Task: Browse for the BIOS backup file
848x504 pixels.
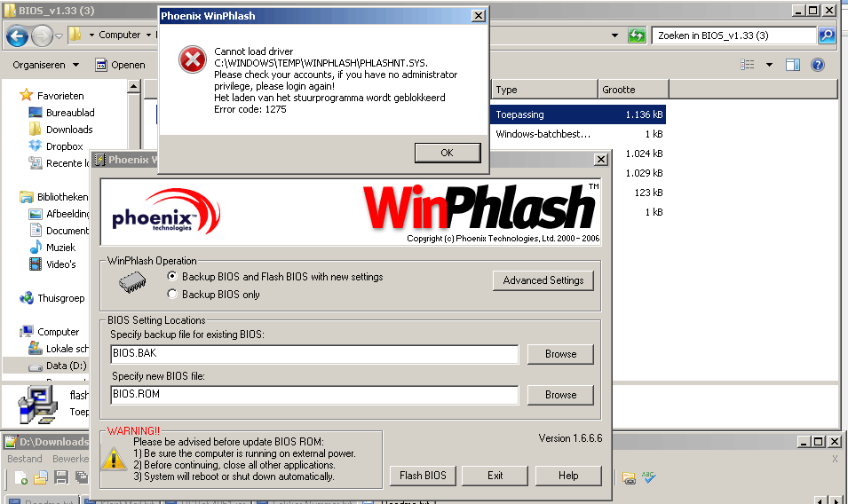Action: tap(560, 354)
